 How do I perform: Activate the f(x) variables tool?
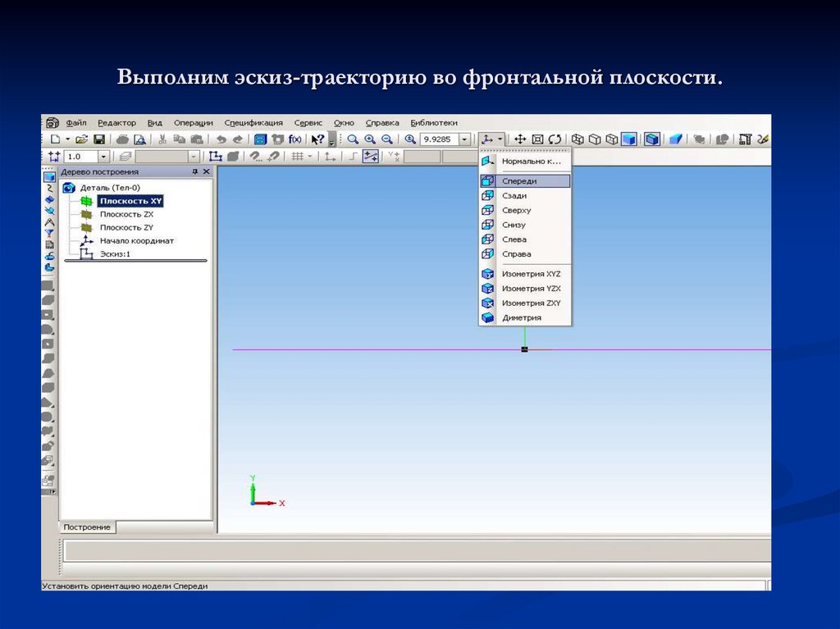(x=295, y=139)
